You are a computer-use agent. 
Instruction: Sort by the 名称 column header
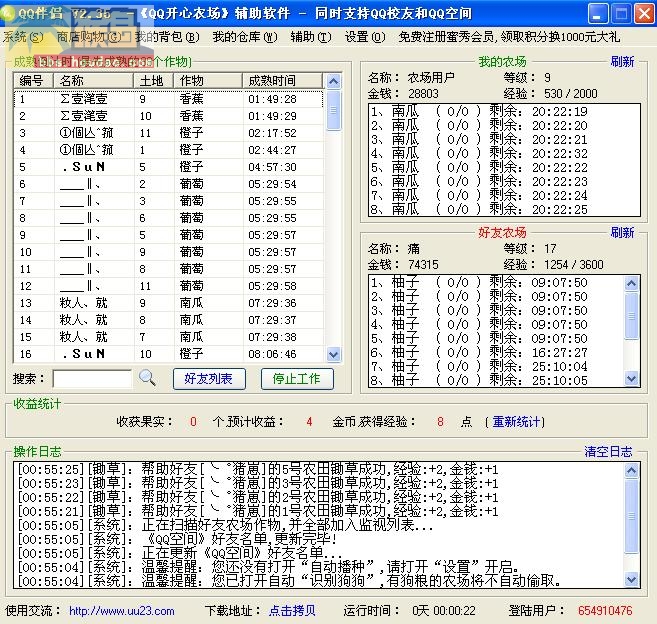[x=93, y=80]
